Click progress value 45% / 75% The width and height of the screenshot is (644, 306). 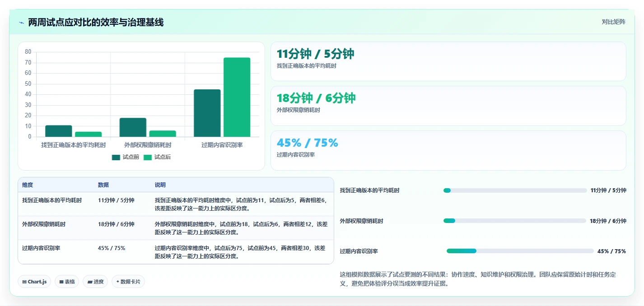pyautogui.click(x=611, y=251)
